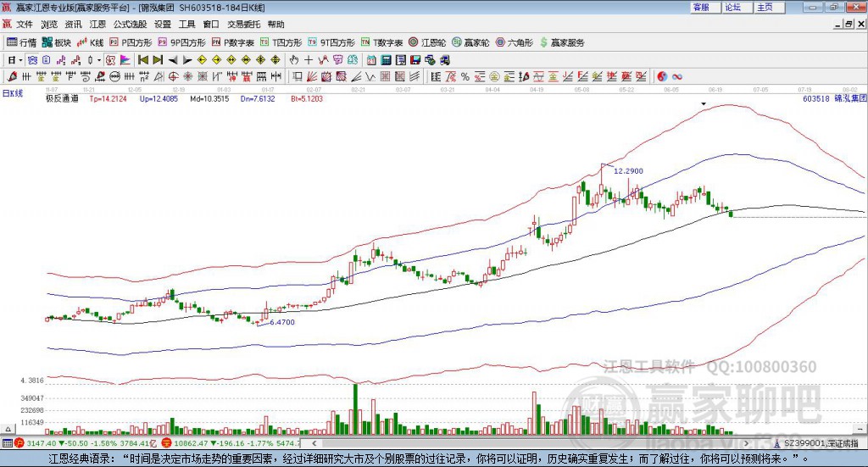Click the 客服 customer service button
This screenshot has height=467, width=868.
(704, 7)
